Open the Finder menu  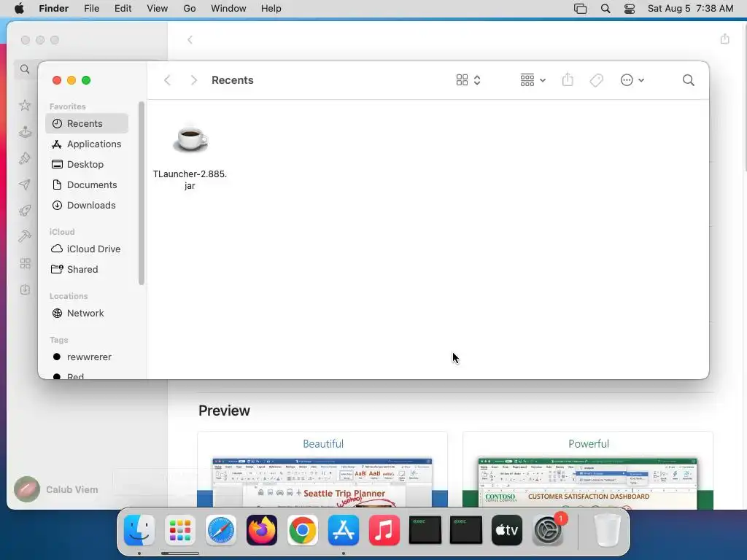pos(54,9)
